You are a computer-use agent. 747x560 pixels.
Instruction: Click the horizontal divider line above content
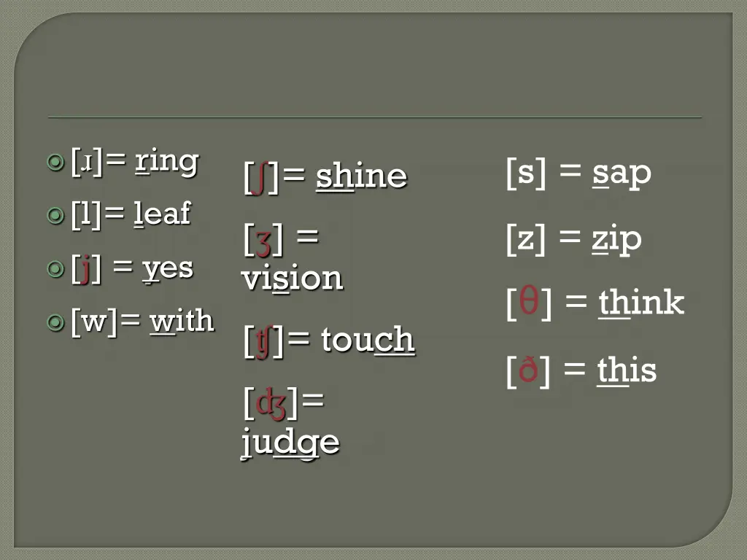(374, 117)
